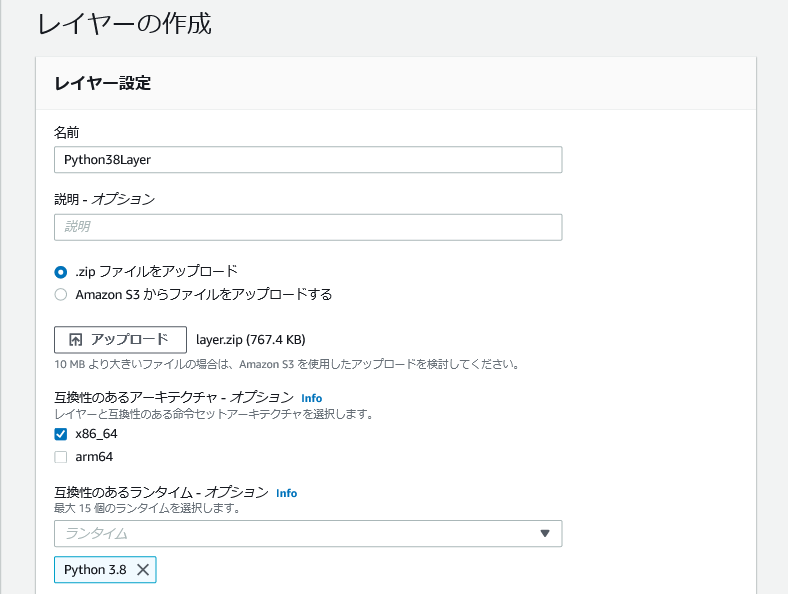Image resolution: width=788 pixels, height=594 pixels.
Task: Click the upload arrow icon
Action: 75,340
